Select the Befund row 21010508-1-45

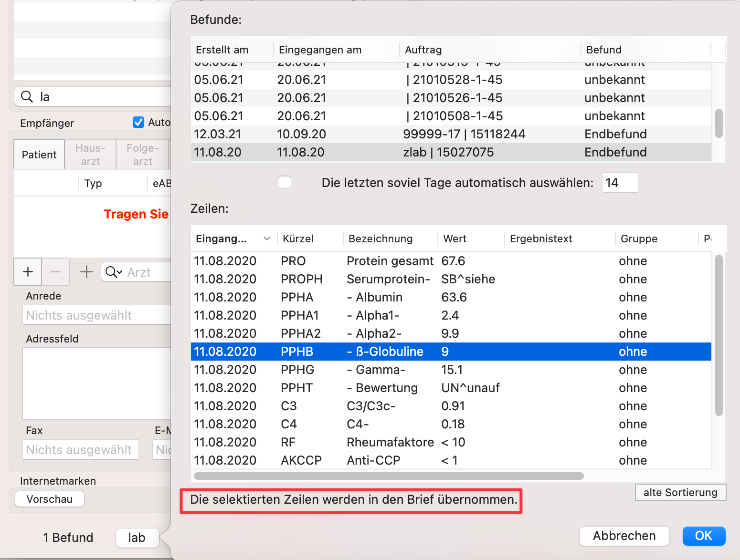451,116
